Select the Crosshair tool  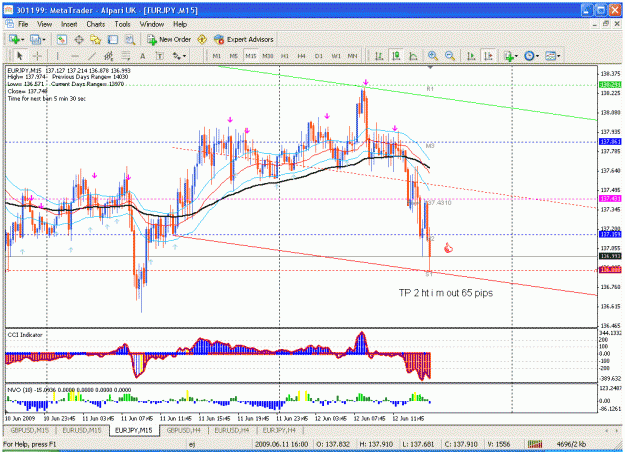point(37,56)
